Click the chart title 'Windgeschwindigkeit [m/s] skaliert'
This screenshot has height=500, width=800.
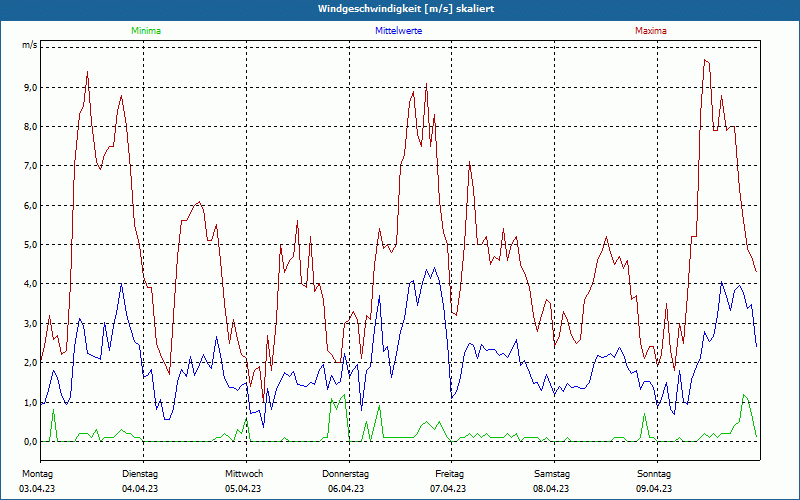[406, 9]
